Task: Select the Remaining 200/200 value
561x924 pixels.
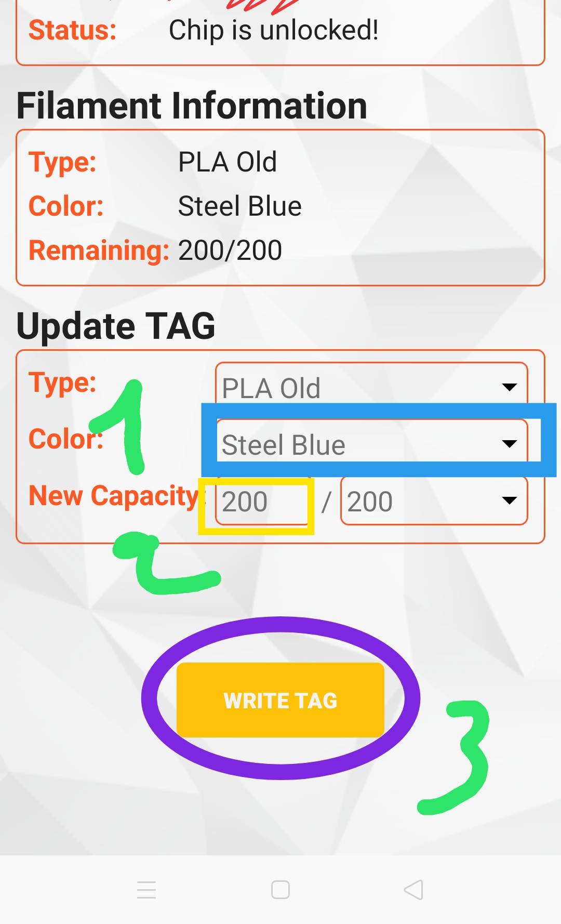Action: [x=230, y=250]
